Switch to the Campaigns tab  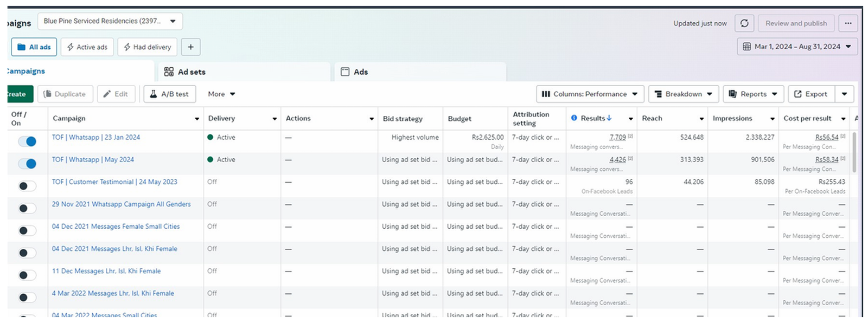point(80,71)
